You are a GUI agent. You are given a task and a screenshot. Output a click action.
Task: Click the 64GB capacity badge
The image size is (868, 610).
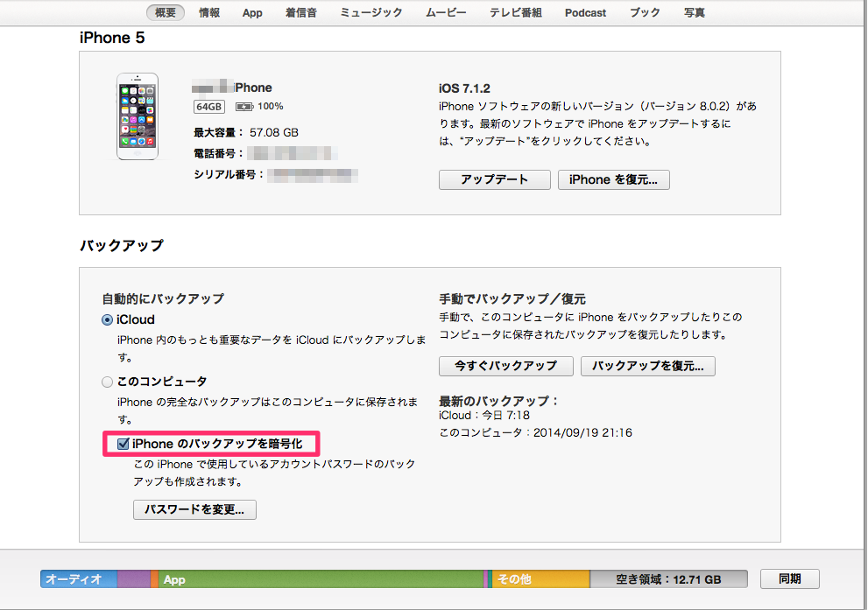point(208,106)
